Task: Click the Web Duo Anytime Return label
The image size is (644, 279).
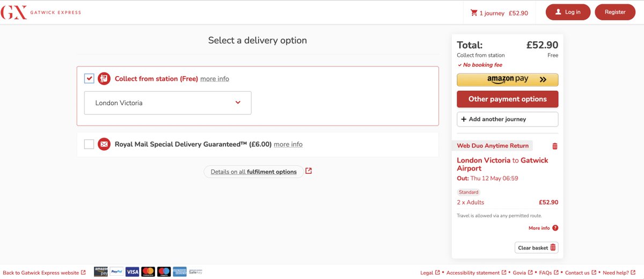Action: point(493,145)
